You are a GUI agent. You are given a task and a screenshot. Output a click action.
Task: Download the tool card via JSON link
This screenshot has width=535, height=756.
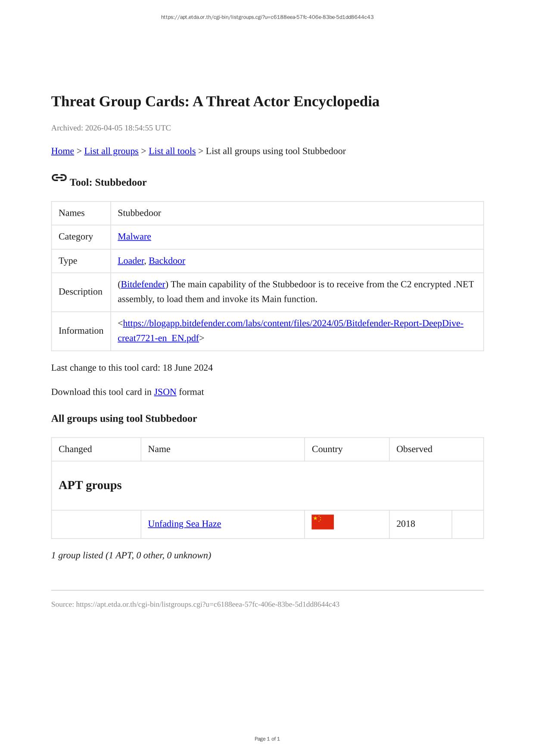coord(165,392)
